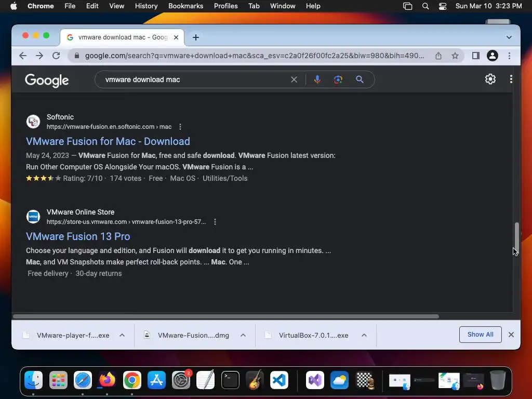Open Terminal from the Dock
The height and width of the screenshot is (399, 532).
tap(230, 380)
